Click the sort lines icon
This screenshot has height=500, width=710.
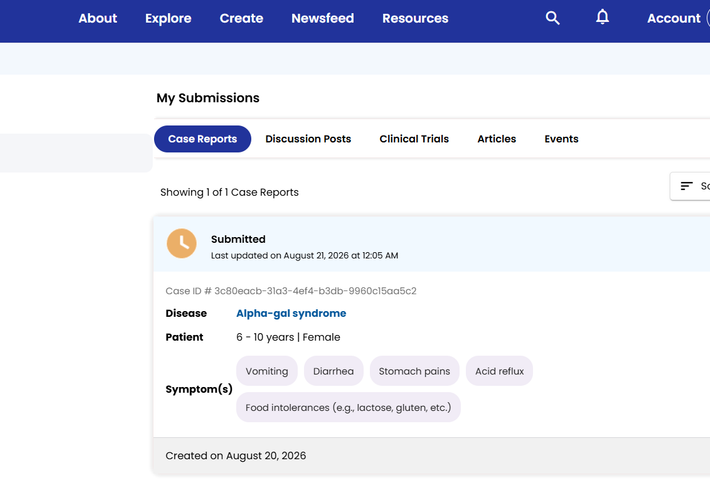pyautogui.click(x=686, y=186)
